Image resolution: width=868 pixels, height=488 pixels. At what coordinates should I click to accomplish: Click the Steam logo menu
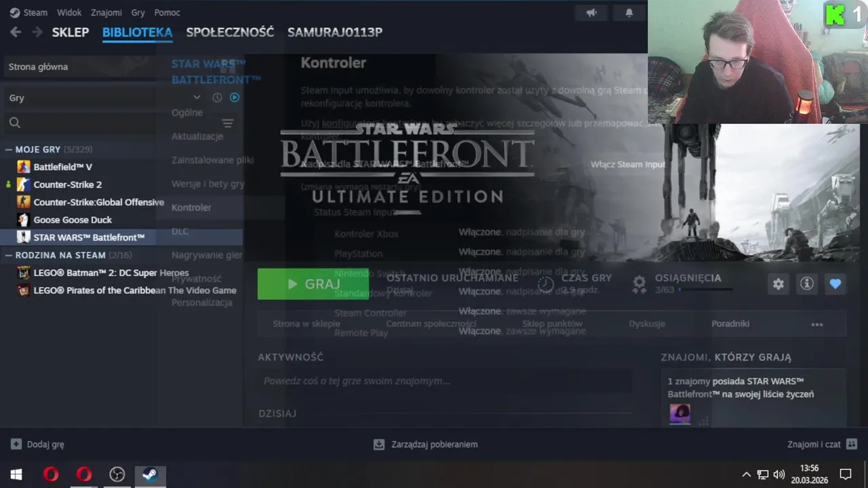point(28,12)
